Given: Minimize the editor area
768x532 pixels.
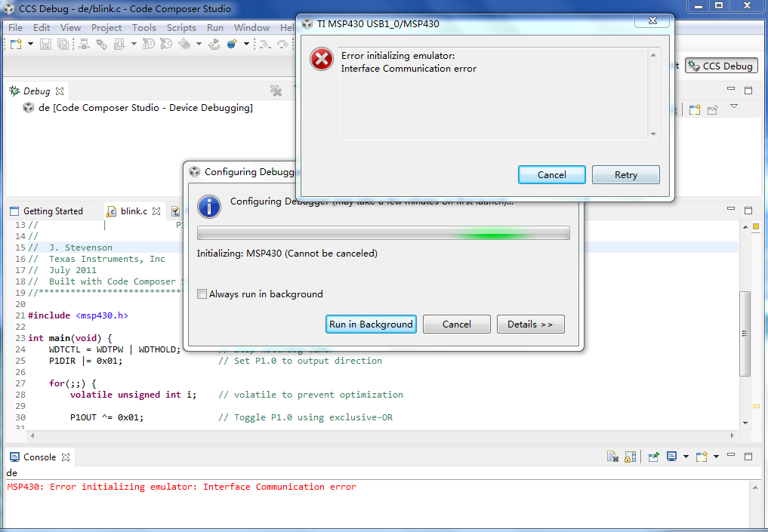Looking at the screenshot, I should pos(731,209).
